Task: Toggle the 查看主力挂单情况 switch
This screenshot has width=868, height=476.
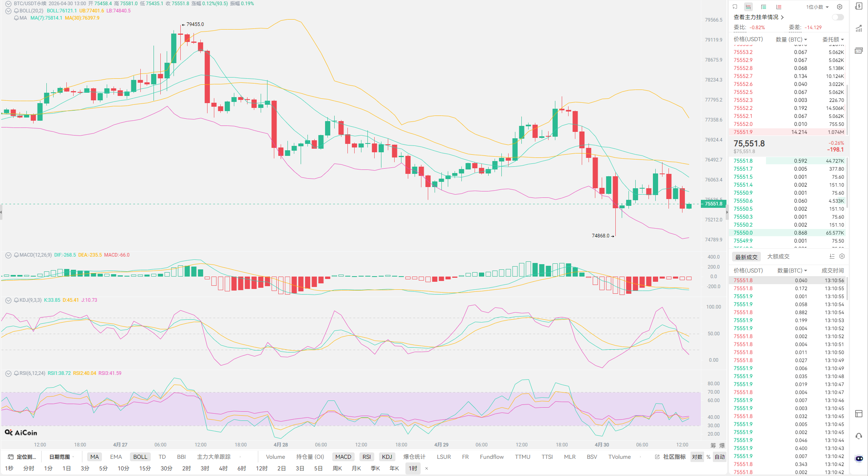Action: (x=838, y=17)
